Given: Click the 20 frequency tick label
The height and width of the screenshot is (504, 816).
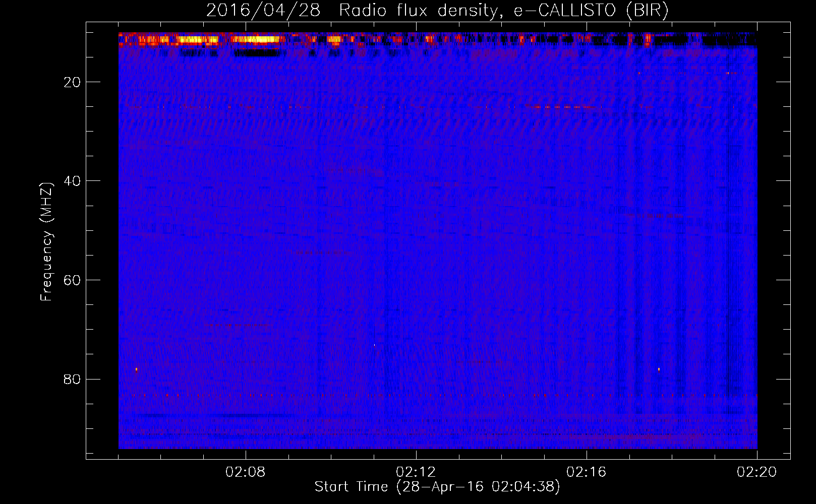Looking at the screenshot, I should 72,82.
